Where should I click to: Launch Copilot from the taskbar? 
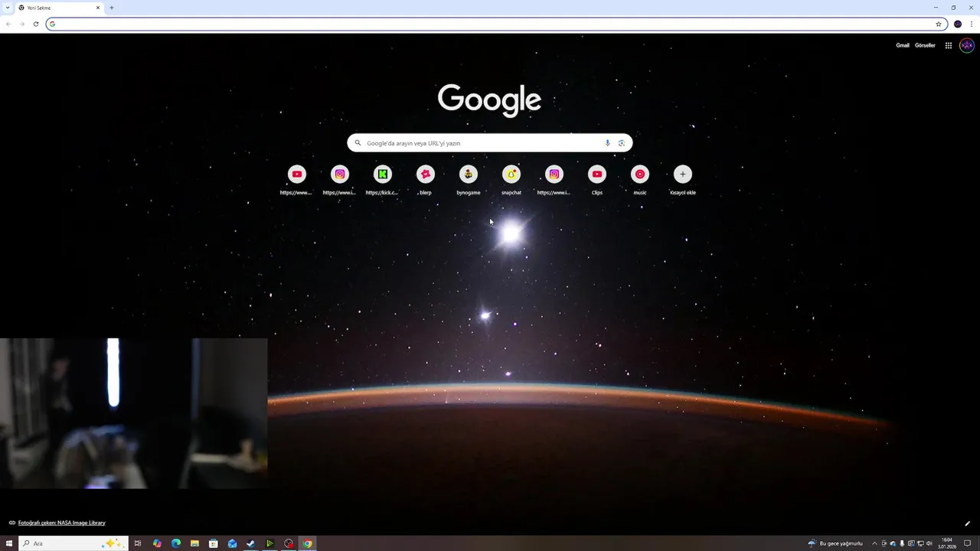point(157,543)
